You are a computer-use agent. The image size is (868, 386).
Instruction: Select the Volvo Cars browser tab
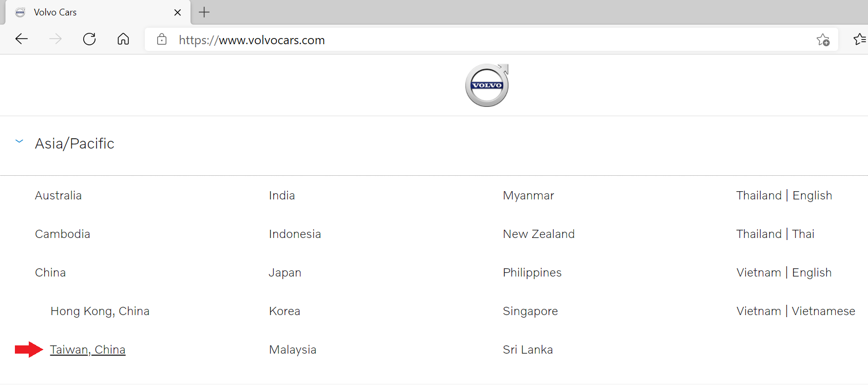[x=98, y=12]
